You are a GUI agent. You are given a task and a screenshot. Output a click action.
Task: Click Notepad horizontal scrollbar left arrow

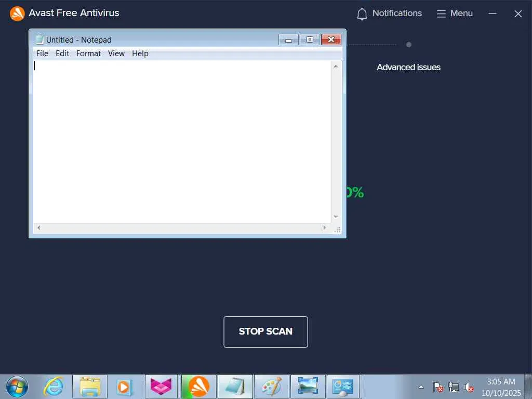(38, 228)
